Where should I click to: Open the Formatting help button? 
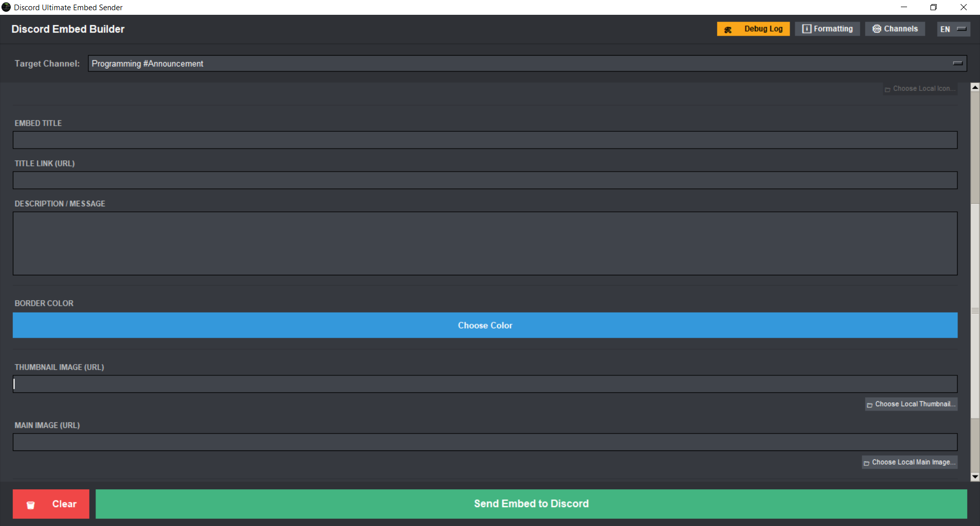pyautogui.click(x=827, y=29)
